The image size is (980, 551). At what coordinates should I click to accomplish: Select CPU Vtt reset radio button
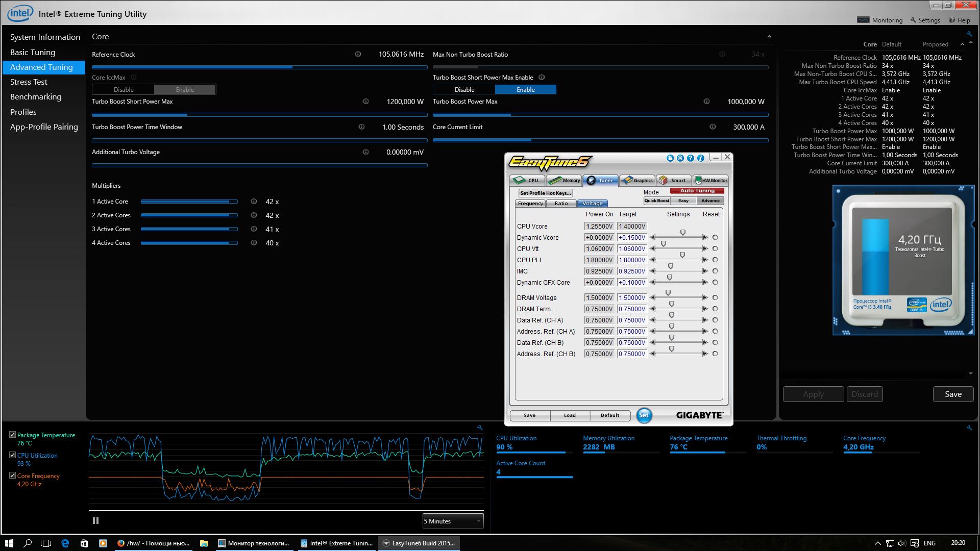(715, 249)
